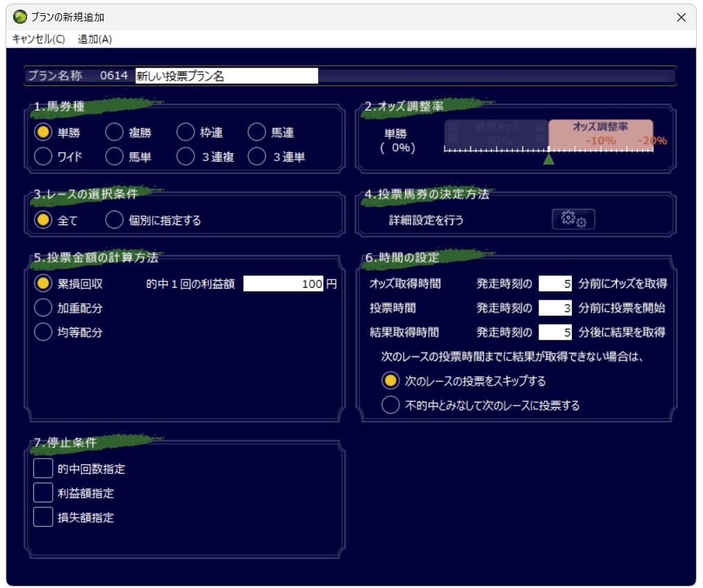Choose the 馬連 bet type

(x=257, y=132)
